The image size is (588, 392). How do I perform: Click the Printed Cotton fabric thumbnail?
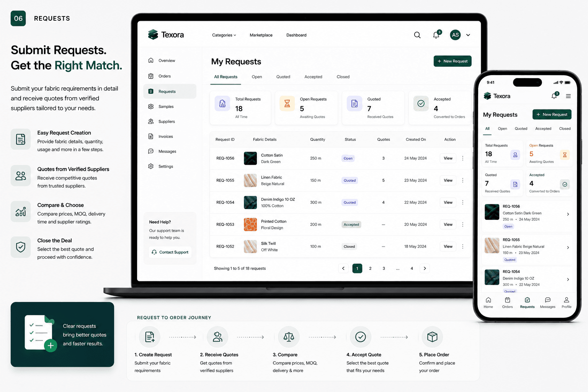(250, 224)
